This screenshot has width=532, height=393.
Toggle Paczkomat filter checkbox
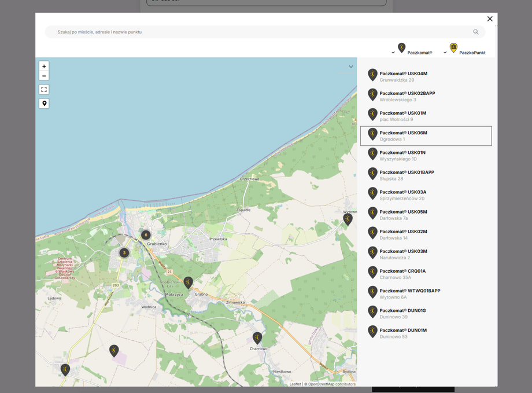click(393, 53)
